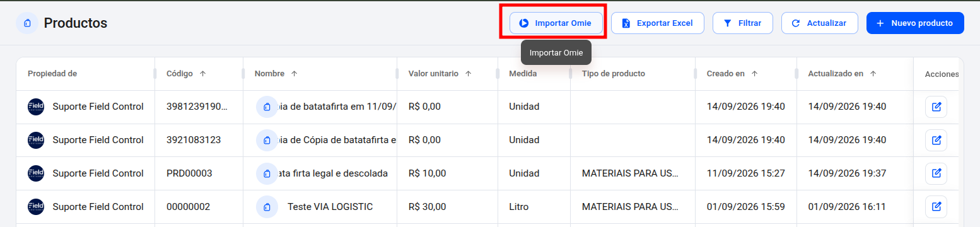Image resolution: width=980 pixels, height=227 pixels.
Task: Refresh the list with Actualizar
Action: (x=820, y=23)
